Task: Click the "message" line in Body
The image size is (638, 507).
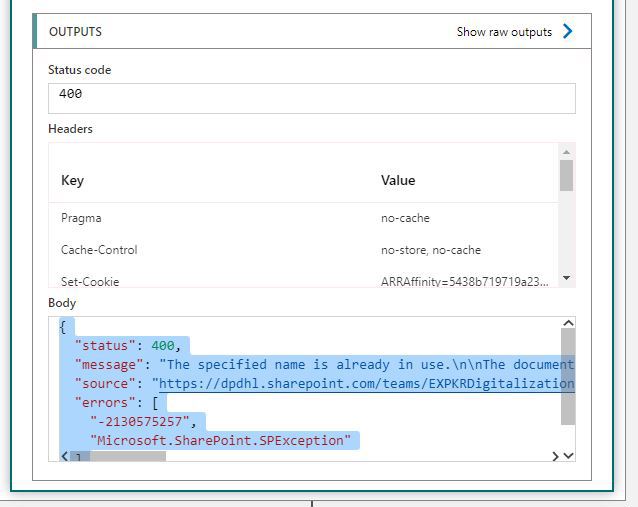Action: [x=324, y=364]
